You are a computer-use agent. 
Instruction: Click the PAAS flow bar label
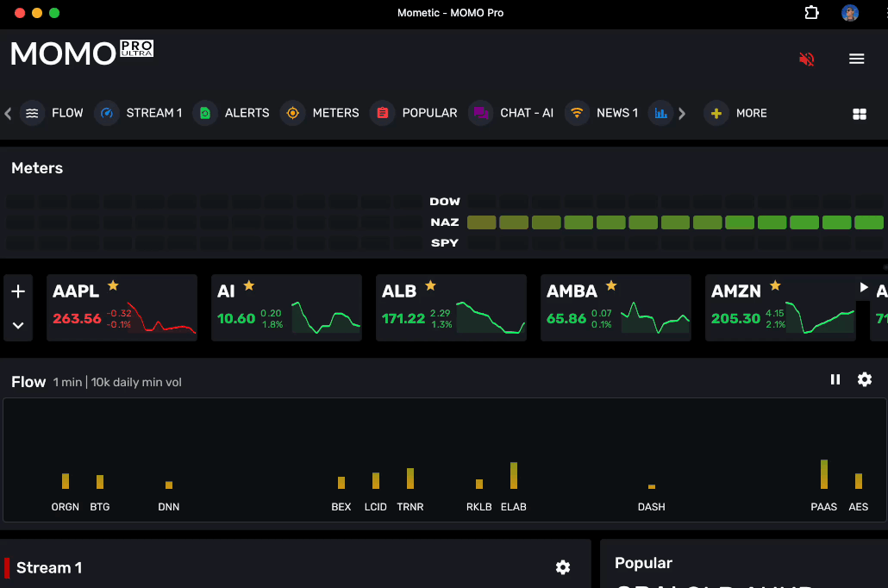[x=823, y=507]
